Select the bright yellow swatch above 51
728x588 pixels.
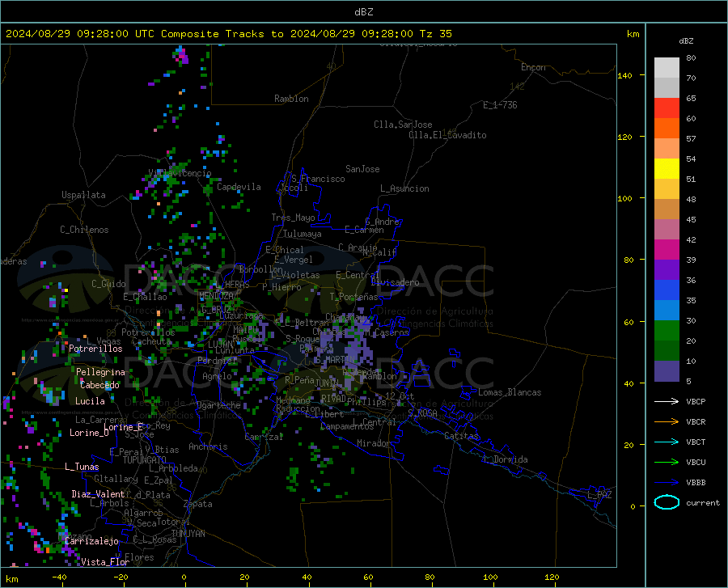667,169
